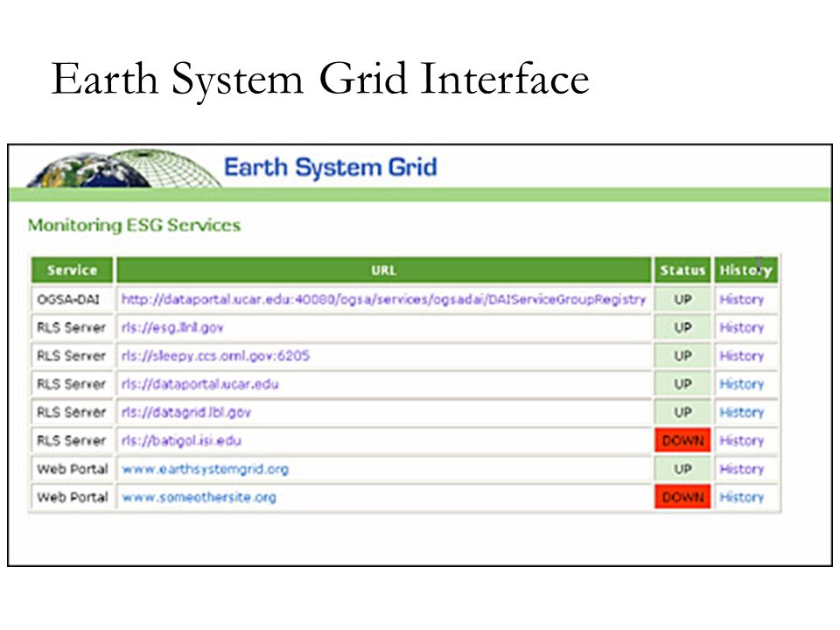Open the rls://esg.llnl.gov link
The image size is (840, 630).
click(172, 328)
